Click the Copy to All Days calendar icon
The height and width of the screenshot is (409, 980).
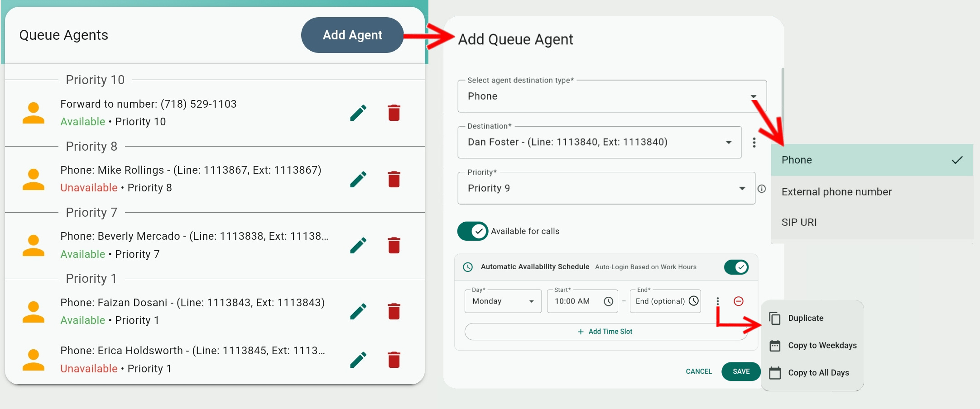[775, 373]
